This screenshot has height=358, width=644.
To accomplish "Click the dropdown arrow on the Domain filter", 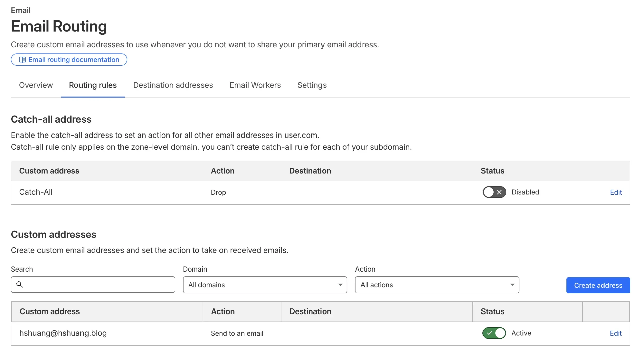I will [340, 285].
